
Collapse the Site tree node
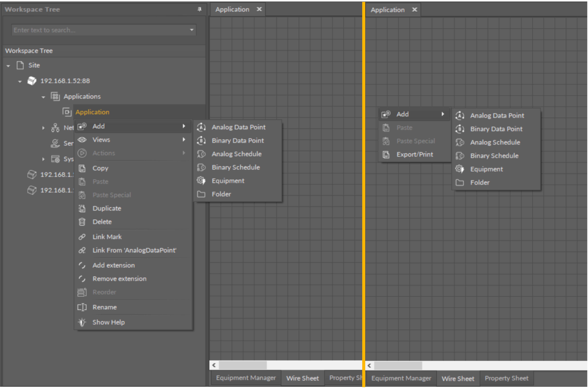click(8, 66)
